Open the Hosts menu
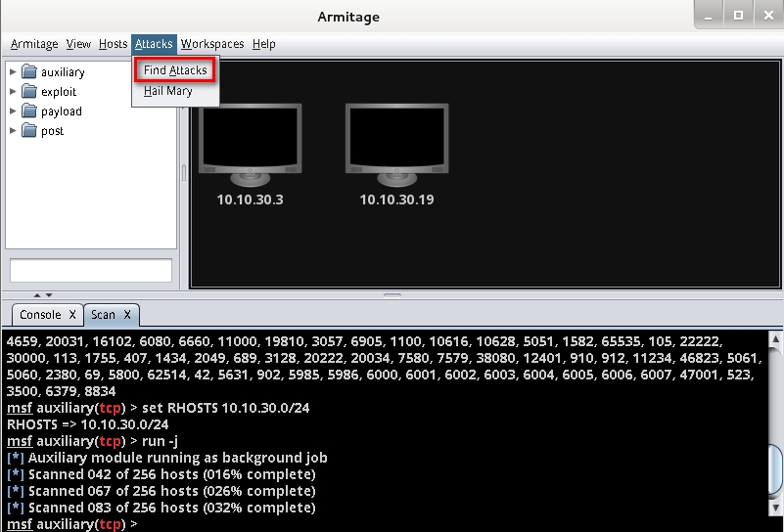 pos(113,44)
